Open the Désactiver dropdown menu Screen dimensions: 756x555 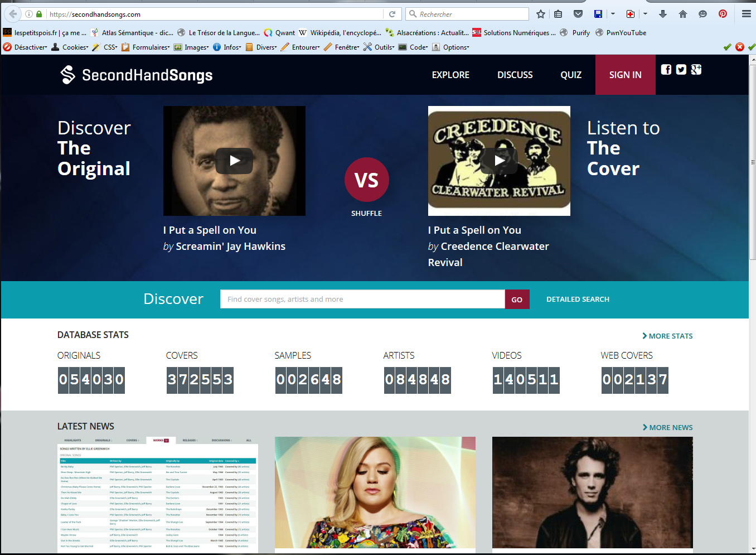[25, 47]
